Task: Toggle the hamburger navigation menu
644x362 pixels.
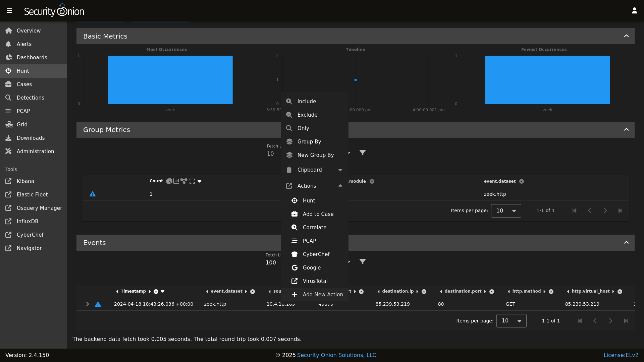Action: (x=9, y=11)
